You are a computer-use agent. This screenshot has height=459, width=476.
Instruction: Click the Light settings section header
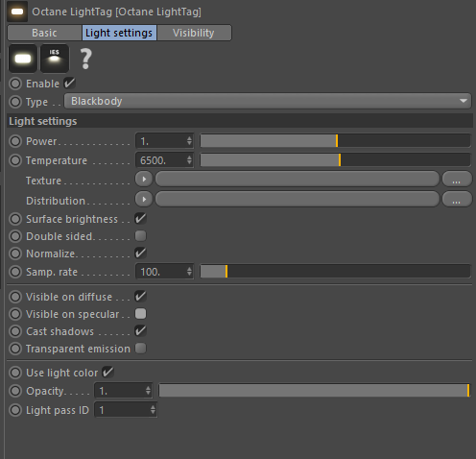pyautogui.click(x=240, y=121)
